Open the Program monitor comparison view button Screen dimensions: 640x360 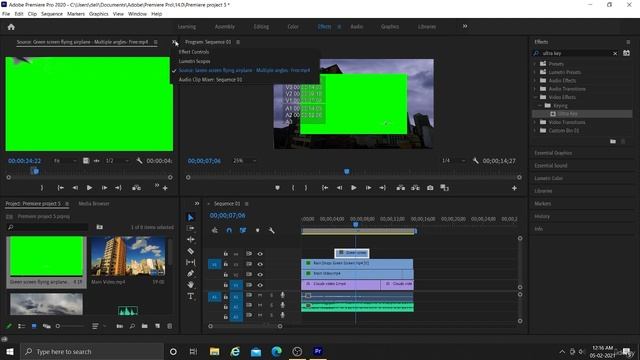click(444, 188)
